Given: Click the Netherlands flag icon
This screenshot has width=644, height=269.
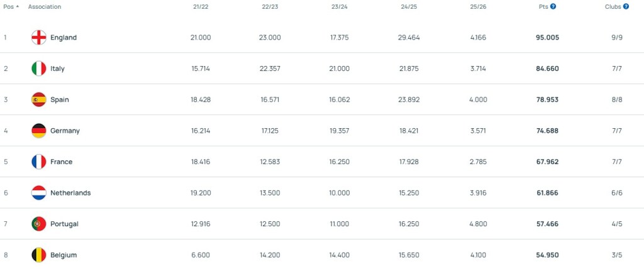Looking at the screenshot, I should (x=39, y=193).
